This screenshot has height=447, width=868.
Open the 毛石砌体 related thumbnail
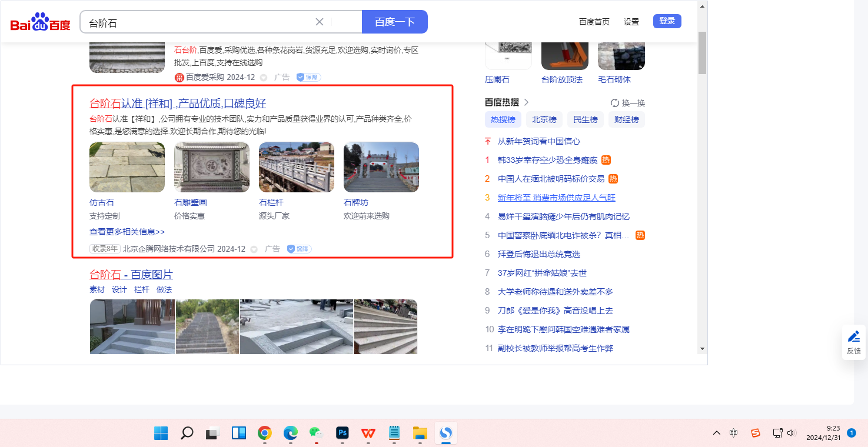(x=621, y=56)
